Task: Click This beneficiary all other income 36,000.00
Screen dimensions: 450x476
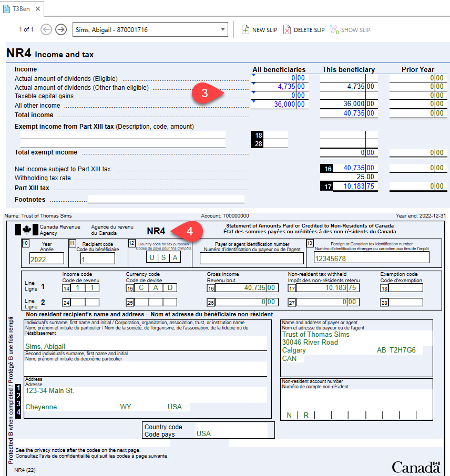Action: pyautogui.click(x=349, y=104)
